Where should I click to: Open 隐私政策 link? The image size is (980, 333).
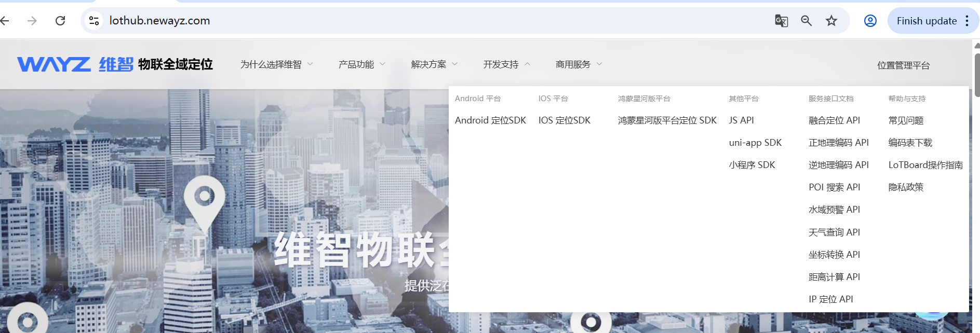point(906,187)
